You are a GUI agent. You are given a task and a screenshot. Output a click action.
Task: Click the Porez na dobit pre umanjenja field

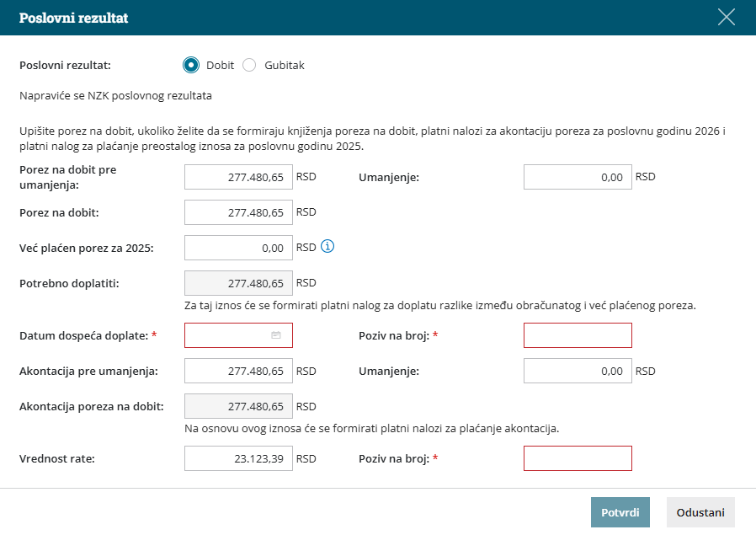click(x=238, y=177)
